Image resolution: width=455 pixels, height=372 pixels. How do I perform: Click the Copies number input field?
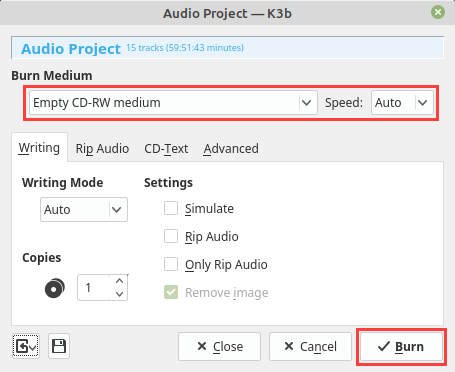click(x=94, y=288)
